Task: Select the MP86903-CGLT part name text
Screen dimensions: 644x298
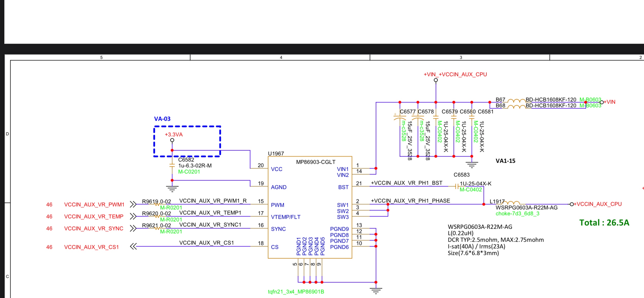Action: pyautogui.click(x=316, y=162)
